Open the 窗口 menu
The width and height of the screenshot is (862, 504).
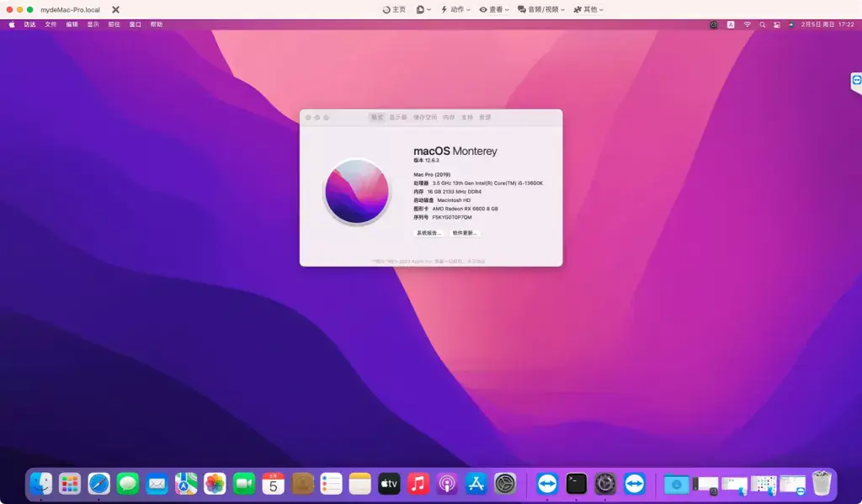click(136, 24)
